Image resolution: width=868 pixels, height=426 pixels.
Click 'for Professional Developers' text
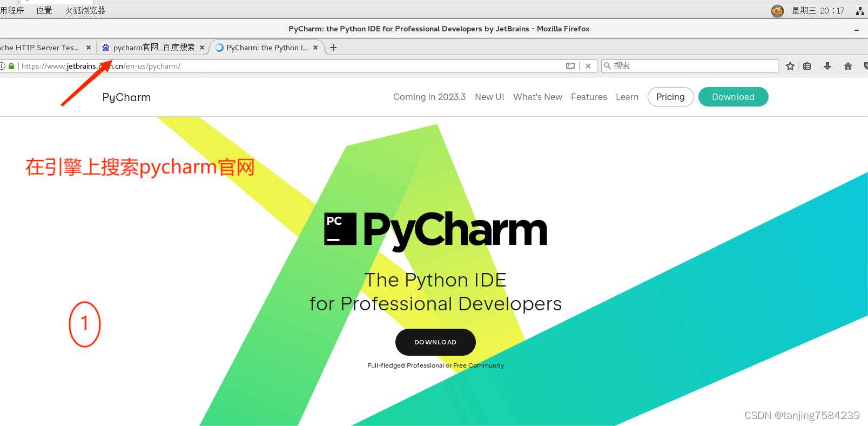pyautogui.click(x=435, y=304)
